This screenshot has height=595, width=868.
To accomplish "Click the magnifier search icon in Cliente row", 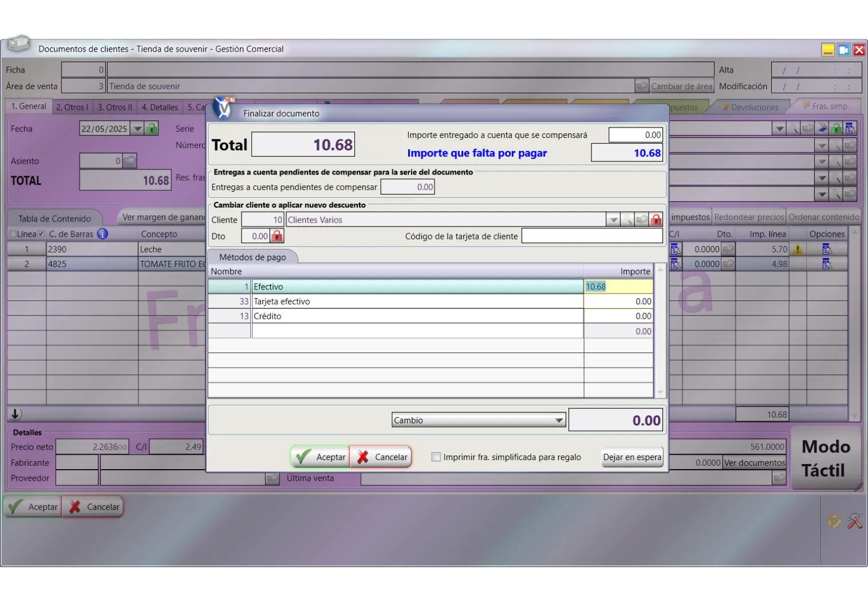I will (628, 220).
